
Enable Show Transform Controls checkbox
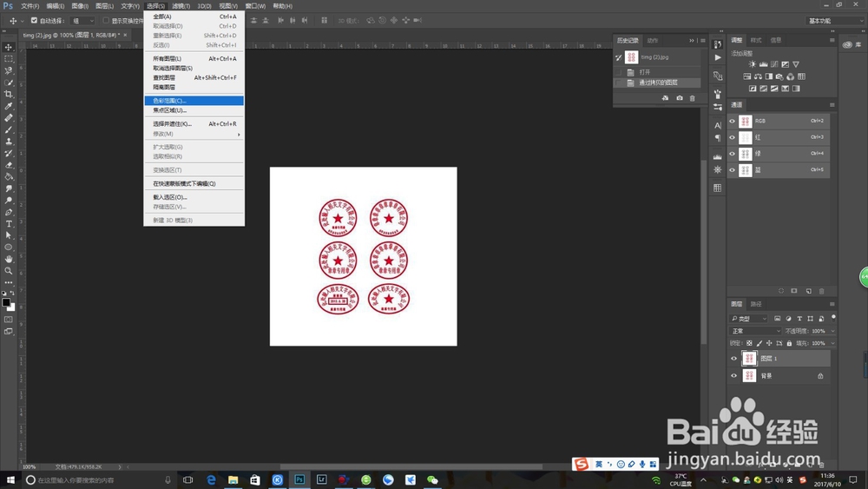pyautogui.click(x=106, y=21)
